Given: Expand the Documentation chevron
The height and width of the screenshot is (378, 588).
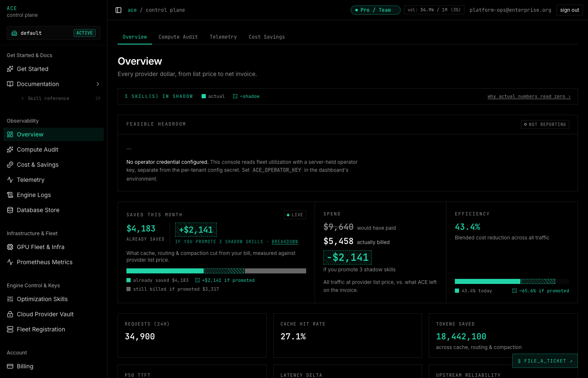Looking at the screenshot, I should pos(98,84).
